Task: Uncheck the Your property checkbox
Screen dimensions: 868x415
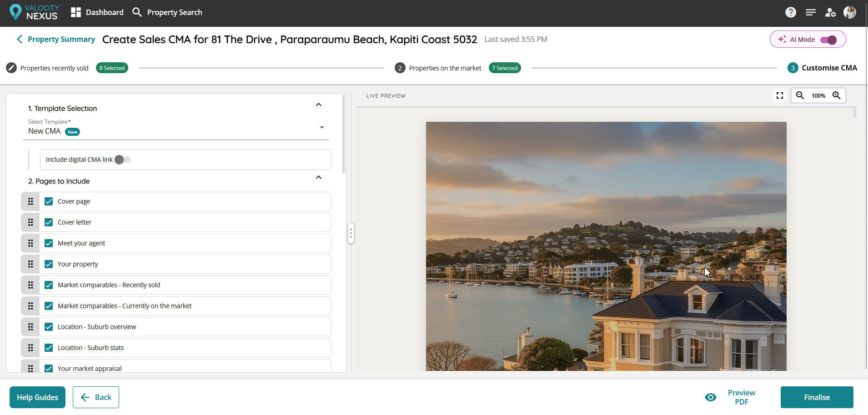Action: [49, 264]
